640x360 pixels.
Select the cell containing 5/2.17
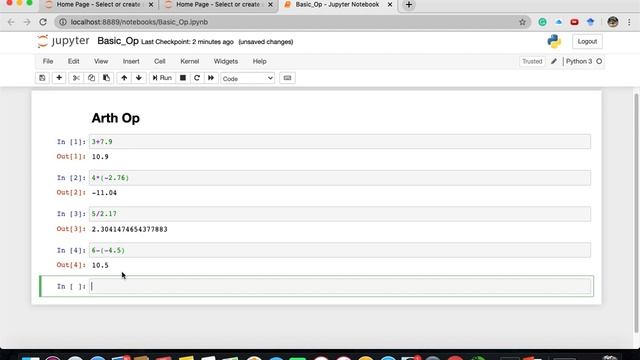tap(340, 214)
